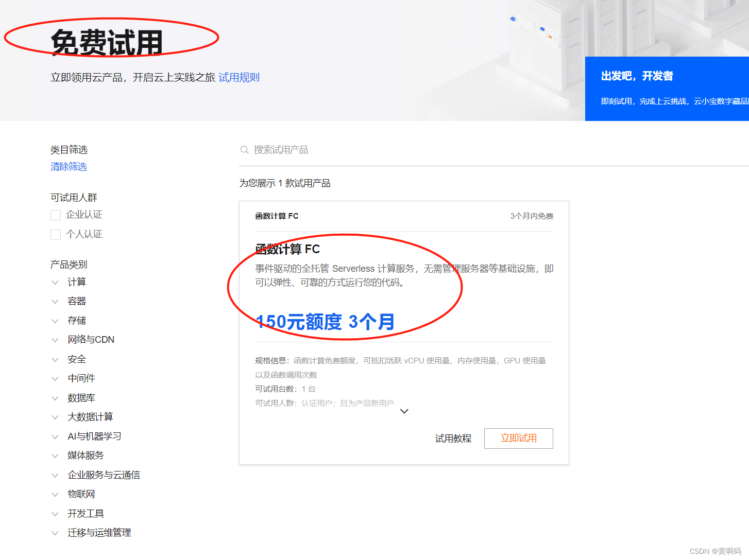Expand the 迁移与运维管理 category chevron
749x560 pixels.
55,533
